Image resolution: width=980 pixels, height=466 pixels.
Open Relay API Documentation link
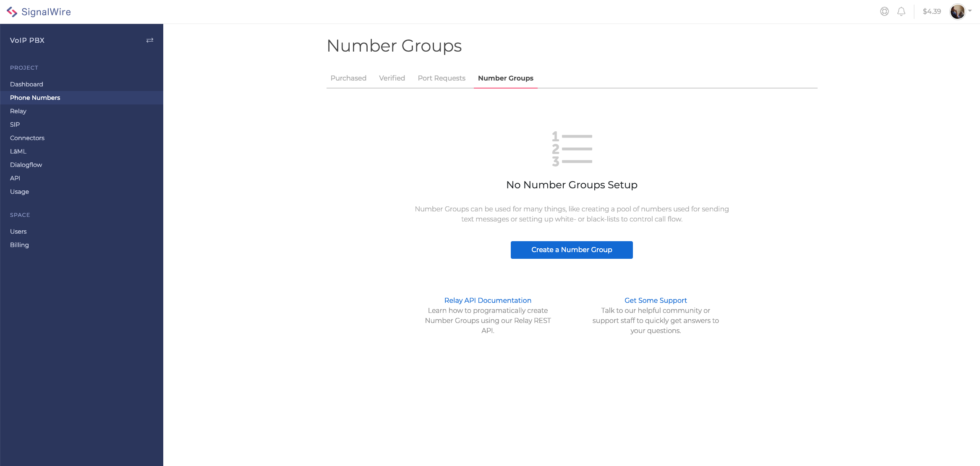click(x=488, y=300)
